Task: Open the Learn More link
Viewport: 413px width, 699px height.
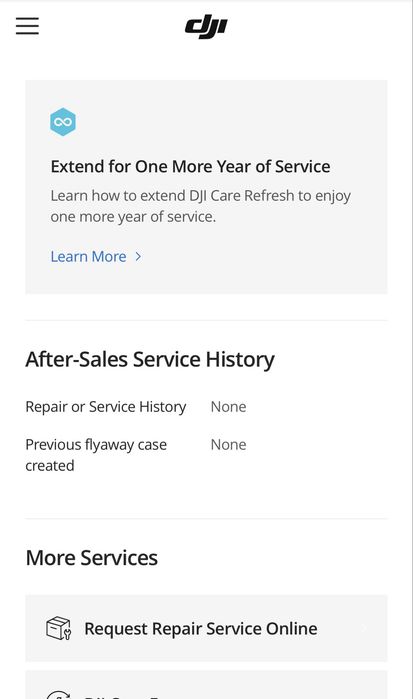Action: coord(88,256)
